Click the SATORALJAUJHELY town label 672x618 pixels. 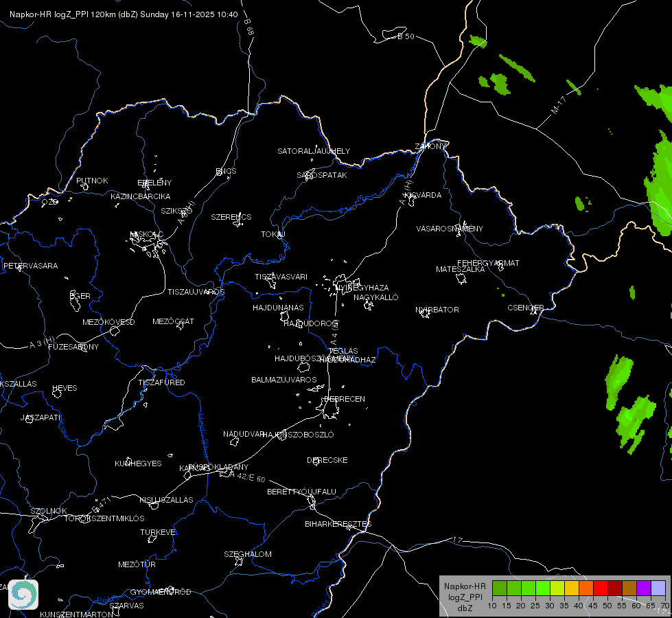[x=314, y=151]
